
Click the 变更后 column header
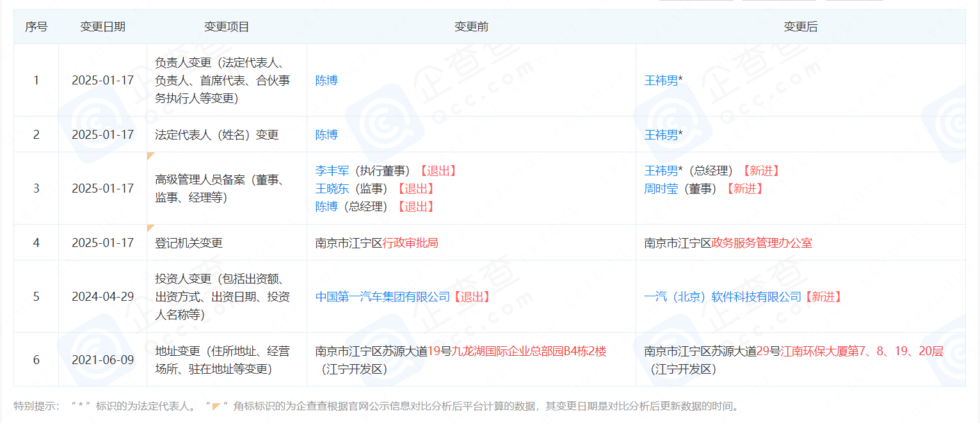(801, 27)
